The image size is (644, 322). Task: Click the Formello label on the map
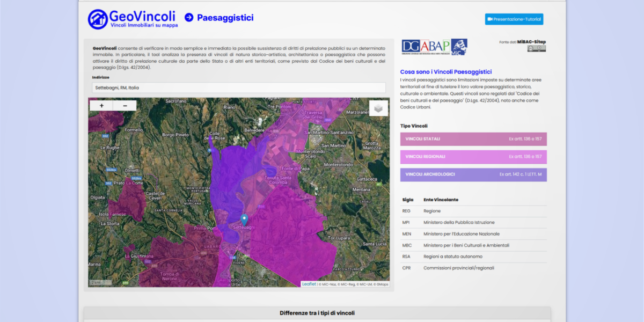pos(134,130)
